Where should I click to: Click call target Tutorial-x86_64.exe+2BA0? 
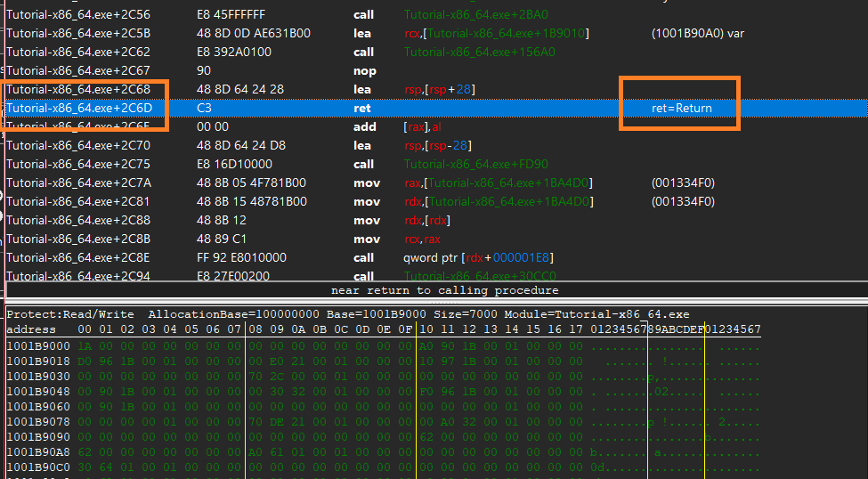tap(476, 14)
